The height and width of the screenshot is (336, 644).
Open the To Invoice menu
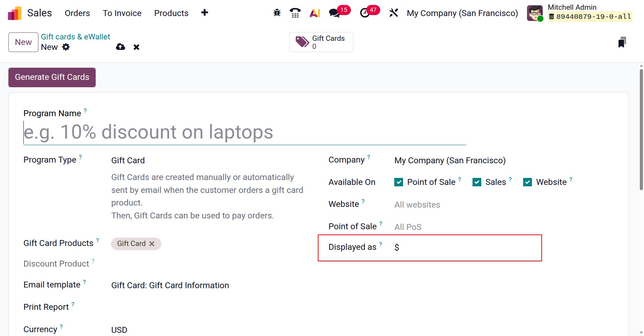click(122, 13)
